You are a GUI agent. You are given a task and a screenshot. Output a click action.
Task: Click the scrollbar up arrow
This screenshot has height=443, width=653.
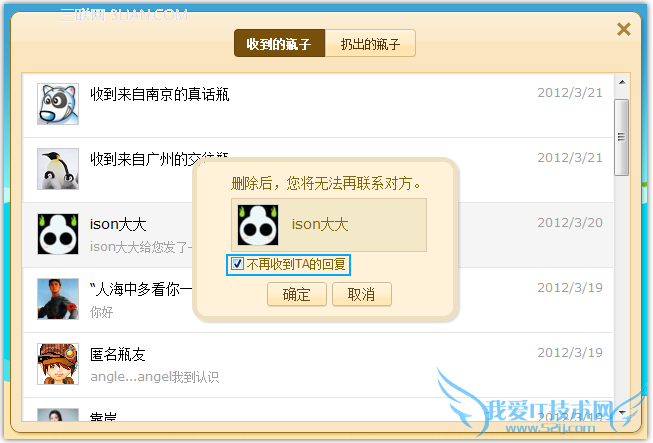click(x=622, y=82)
